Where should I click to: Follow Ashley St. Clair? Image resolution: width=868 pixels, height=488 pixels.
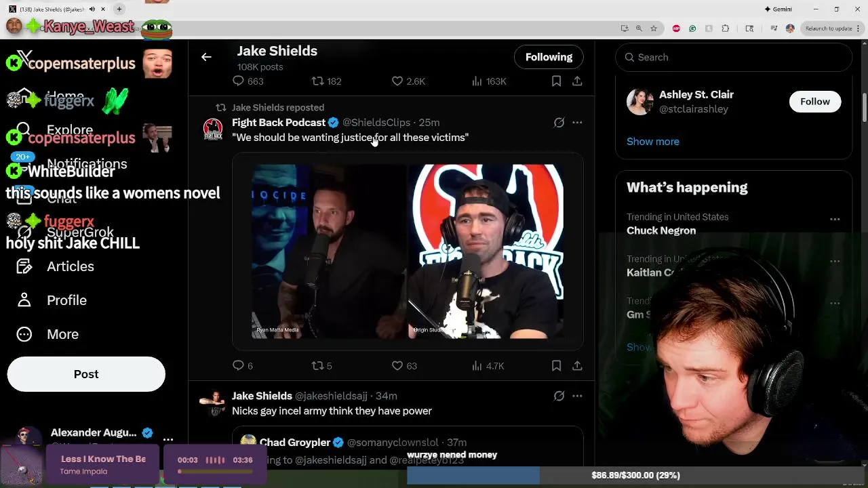pyautogui.click(x=814, y=101)
